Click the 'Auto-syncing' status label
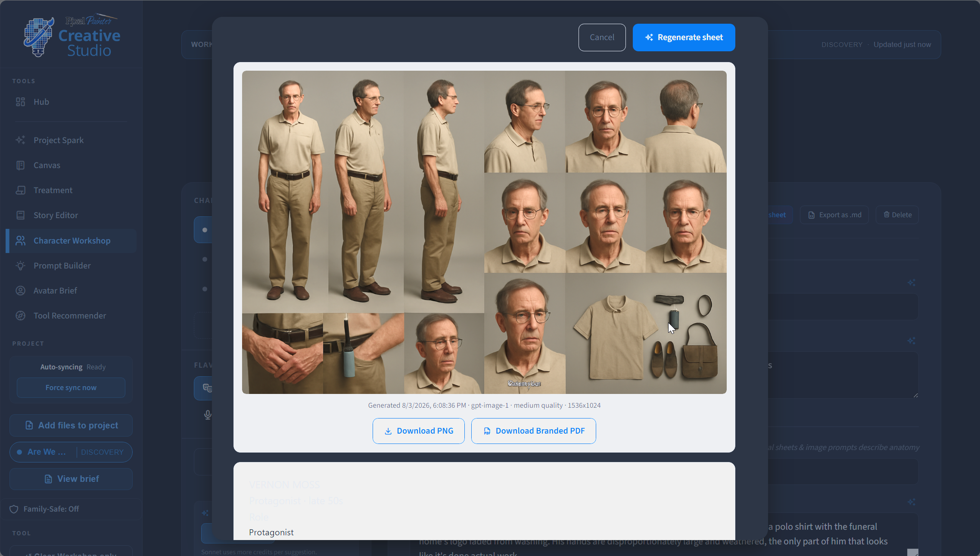Image resolution: width=980 pixels, height=556 pixels. click(61, 367)
